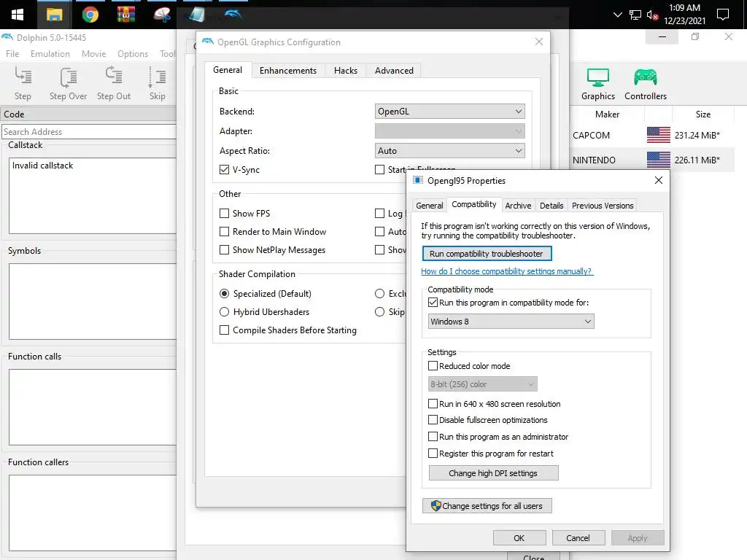Enable Show FPS checkbox

pos(225,214)
